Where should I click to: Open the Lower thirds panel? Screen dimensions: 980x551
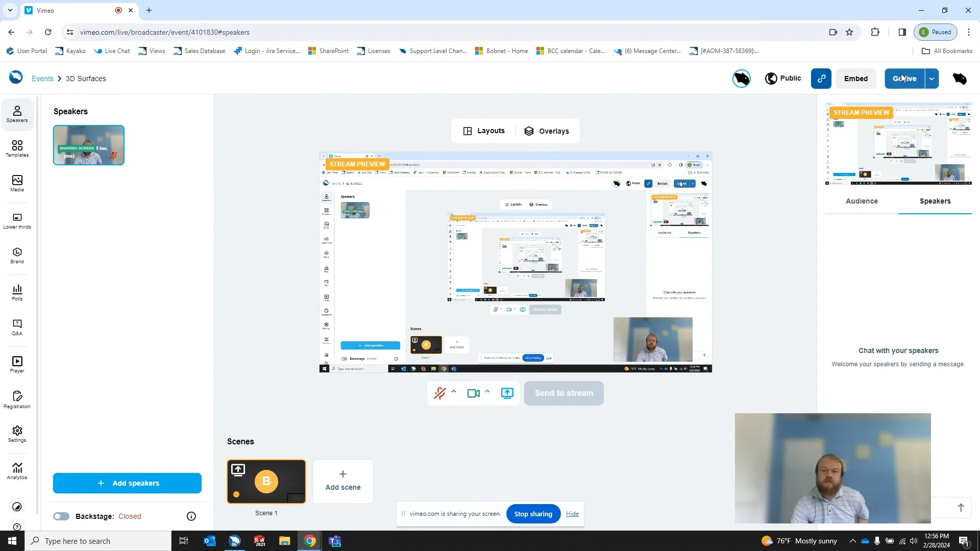pyautogui.click(x=17, y=221)
